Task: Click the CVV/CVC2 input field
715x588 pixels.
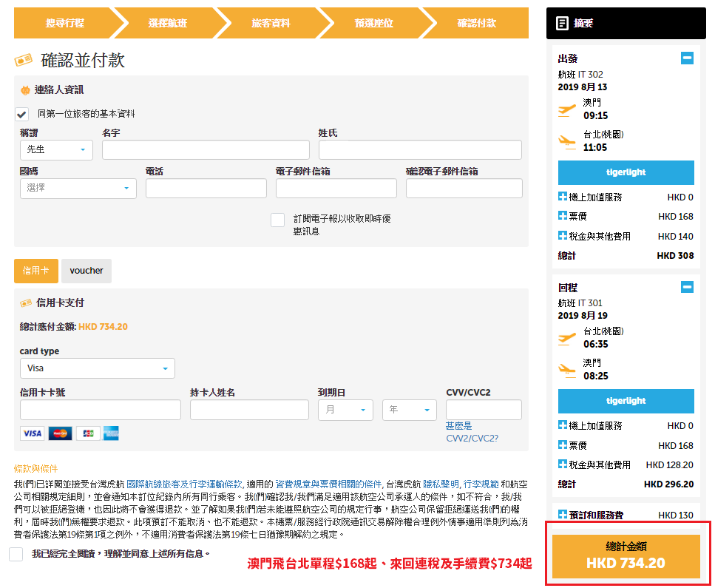Action: pyautogui.click(x=484, y=410)
